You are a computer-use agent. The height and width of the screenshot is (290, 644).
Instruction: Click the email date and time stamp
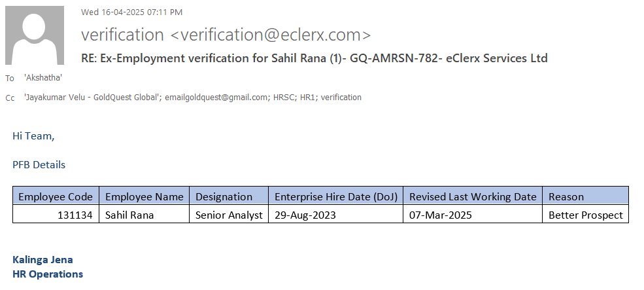click(x=131, y=12)
